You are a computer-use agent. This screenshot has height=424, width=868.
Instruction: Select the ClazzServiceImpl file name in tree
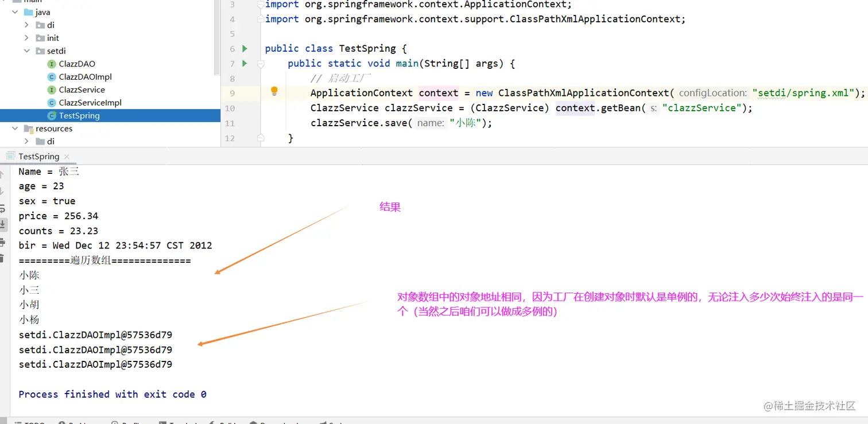pos(90,103)
